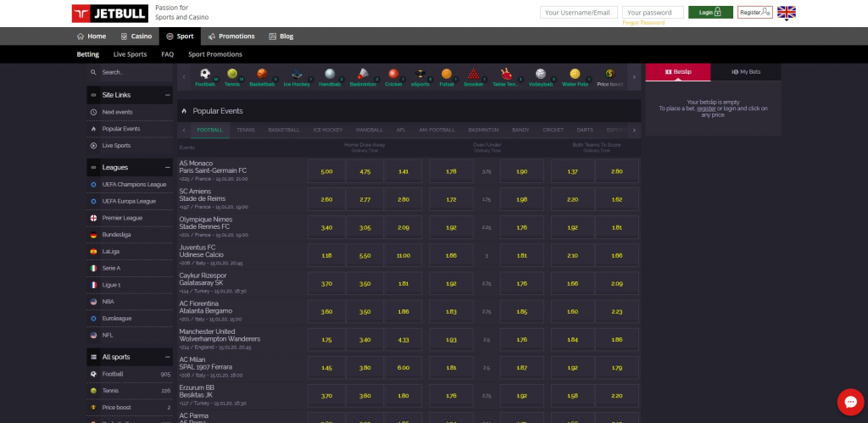This screenshot has height=423, width=868.
Task: Switch to the HANDBALL events tab
Action: tap(370, 130)
